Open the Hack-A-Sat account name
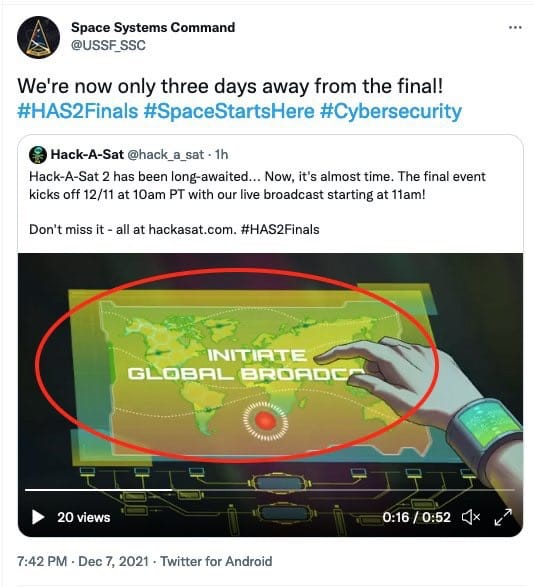 [x=87, y=154]
